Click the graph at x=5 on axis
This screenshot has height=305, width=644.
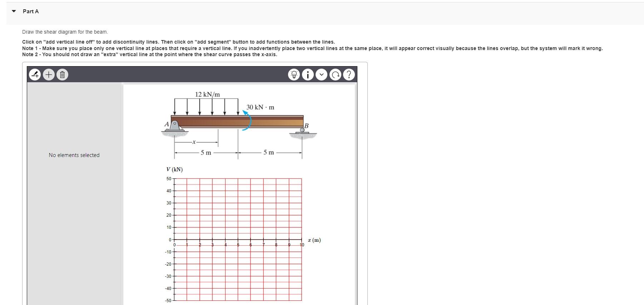238,240
